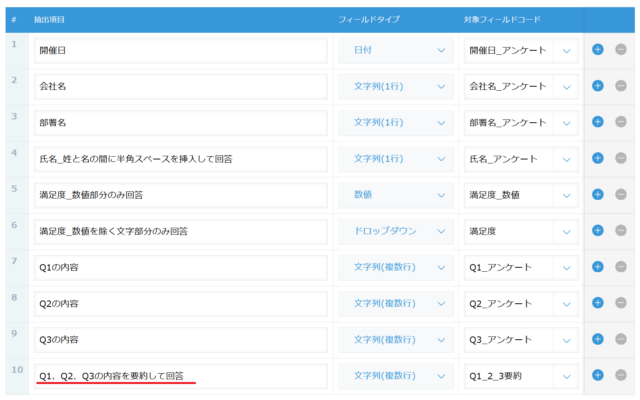This screenshot has width=640, height=400.
Task: Click the 抽出項目 column header
Action: tap(49, 20)
